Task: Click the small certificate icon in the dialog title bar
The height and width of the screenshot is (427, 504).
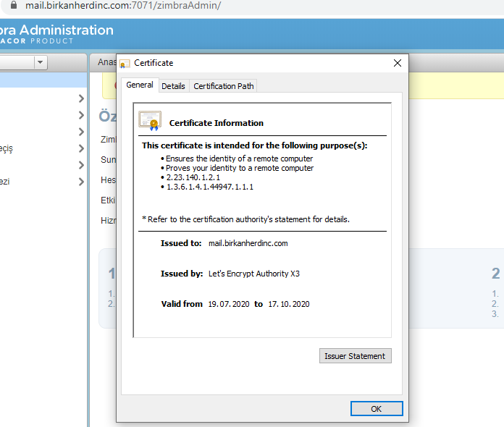Action: (125, 64)
